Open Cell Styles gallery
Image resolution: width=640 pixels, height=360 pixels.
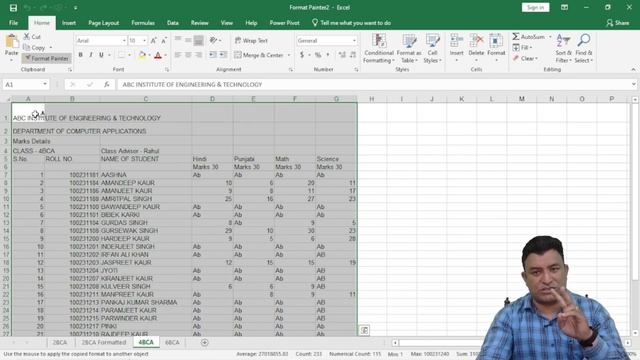coord(432,48)
